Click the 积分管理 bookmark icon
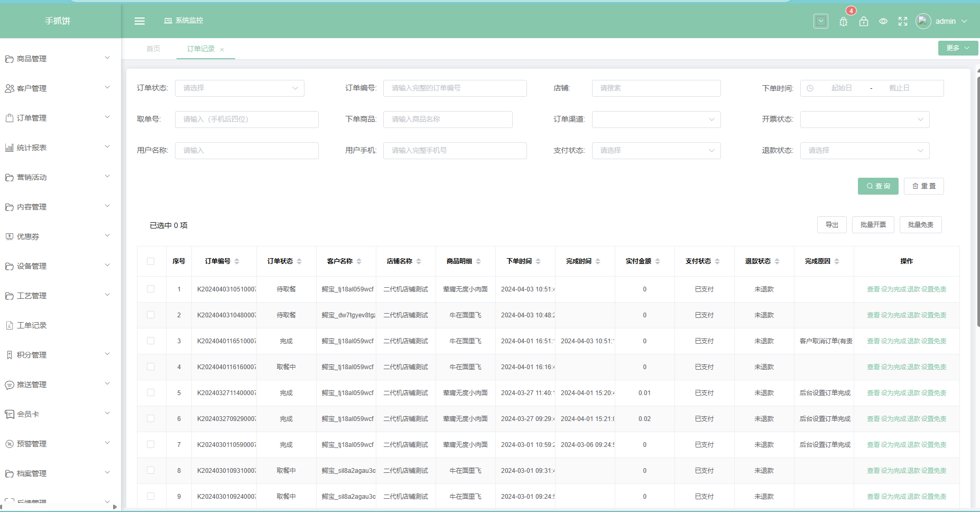980x512 pixels. 10,355
